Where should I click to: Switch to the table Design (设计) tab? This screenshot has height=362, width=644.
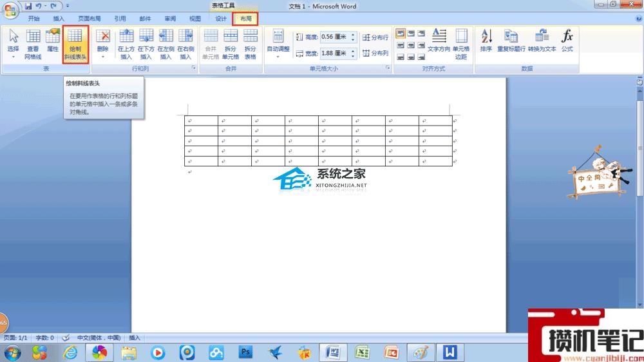(x=221, y=19)
